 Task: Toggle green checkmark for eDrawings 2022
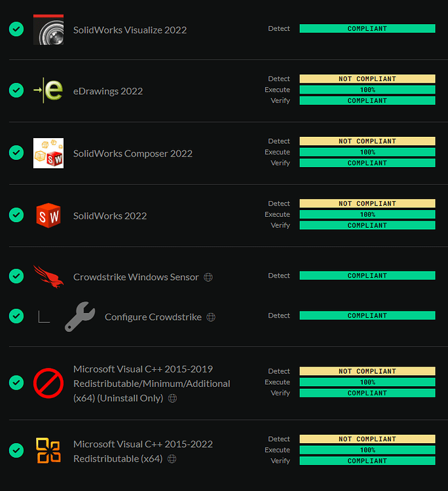pyautogui.click(x=16, y=90)
